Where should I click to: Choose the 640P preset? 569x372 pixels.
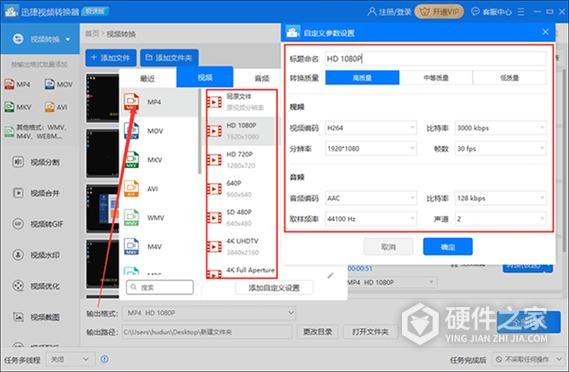click(x=241, y=189)
